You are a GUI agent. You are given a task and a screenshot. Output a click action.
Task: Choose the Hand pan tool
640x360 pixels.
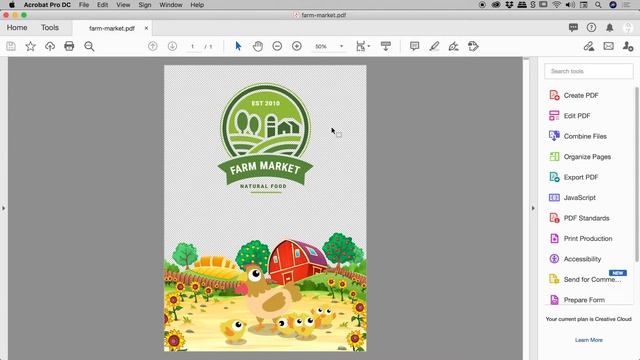coord(258,46)
